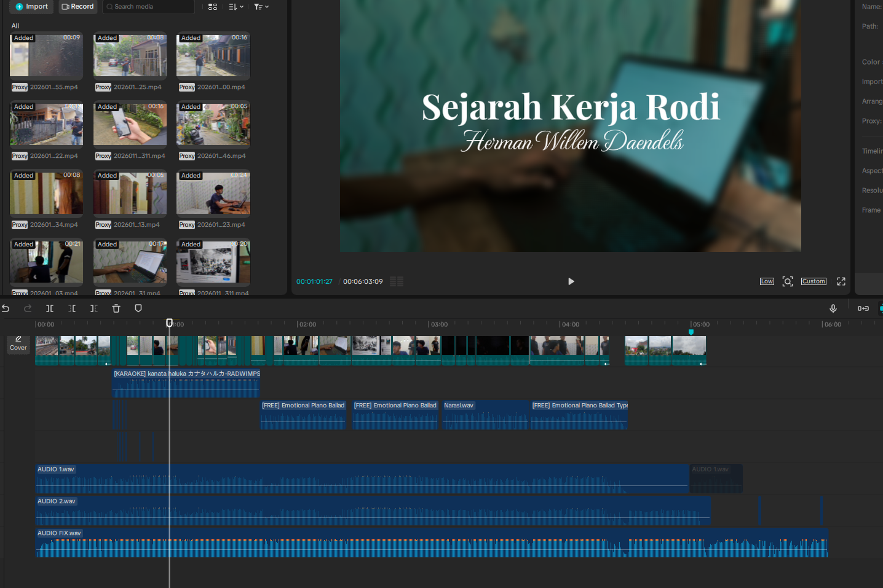Viewport: 883px width, 588px height.
Task: Click the zoom-to-fit preview icon
Action: tap(787, 281)
